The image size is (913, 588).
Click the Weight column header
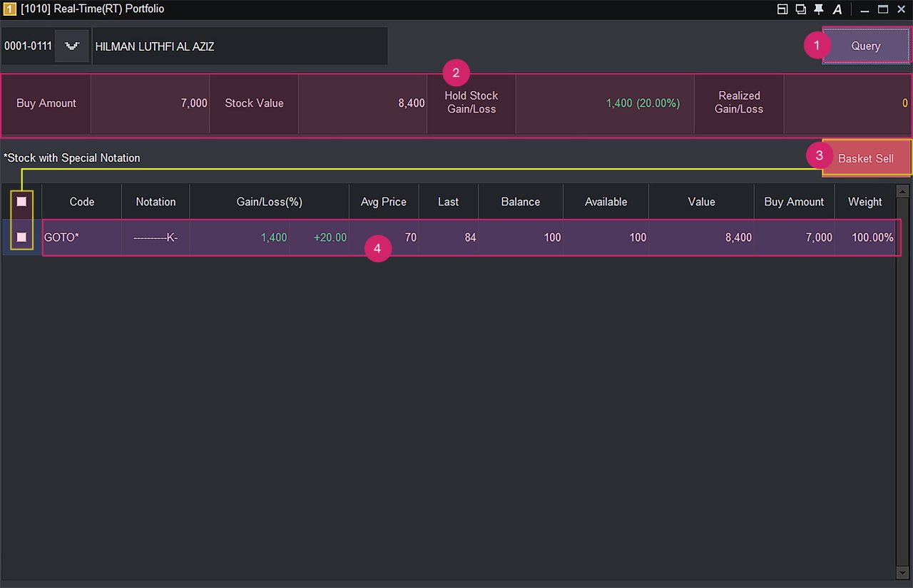coord(864,202)
